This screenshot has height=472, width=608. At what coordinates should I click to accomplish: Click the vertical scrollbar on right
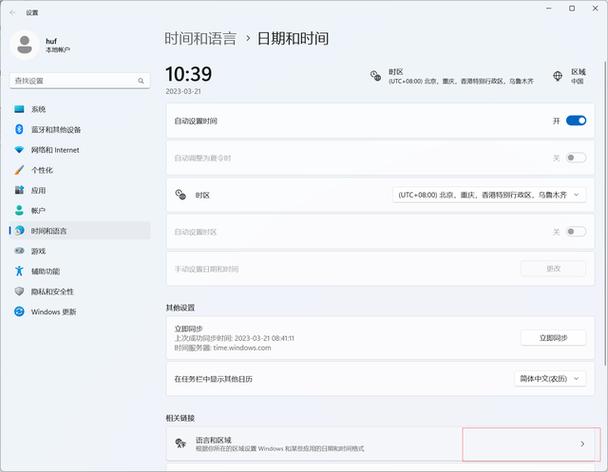point(604,213)
